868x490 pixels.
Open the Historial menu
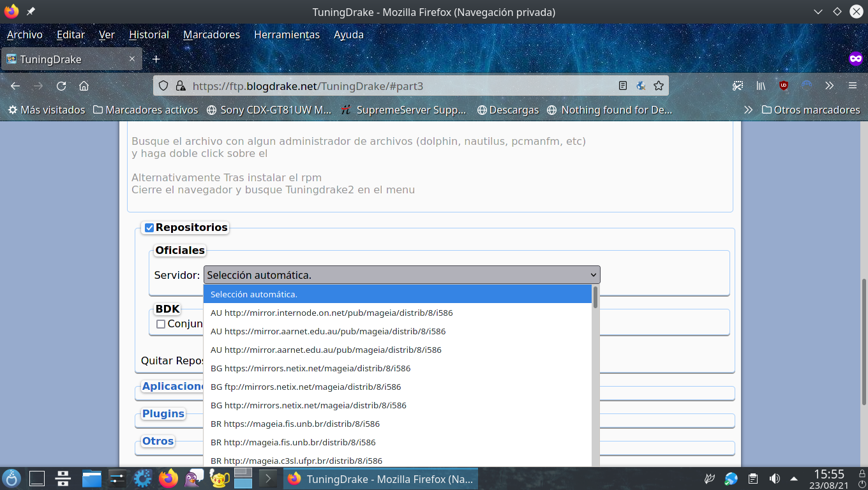tap(149, 34)
